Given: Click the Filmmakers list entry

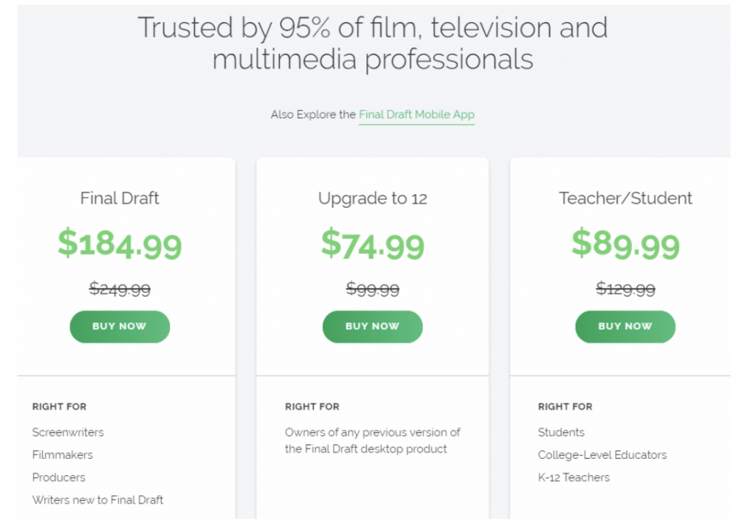Looking at the screenshot, I should click(63, 455).
